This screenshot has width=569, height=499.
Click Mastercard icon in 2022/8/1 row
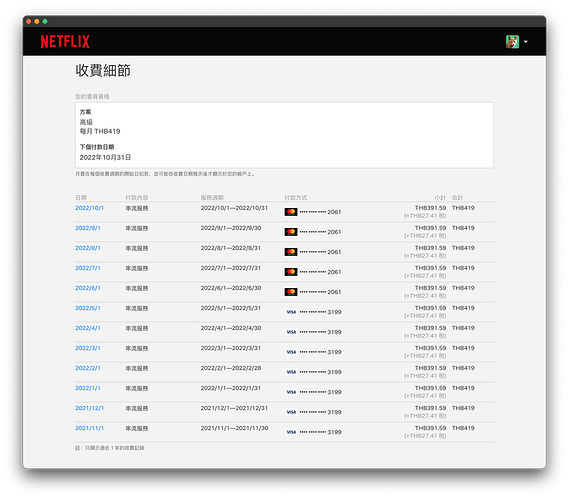(x=291, y=252)
